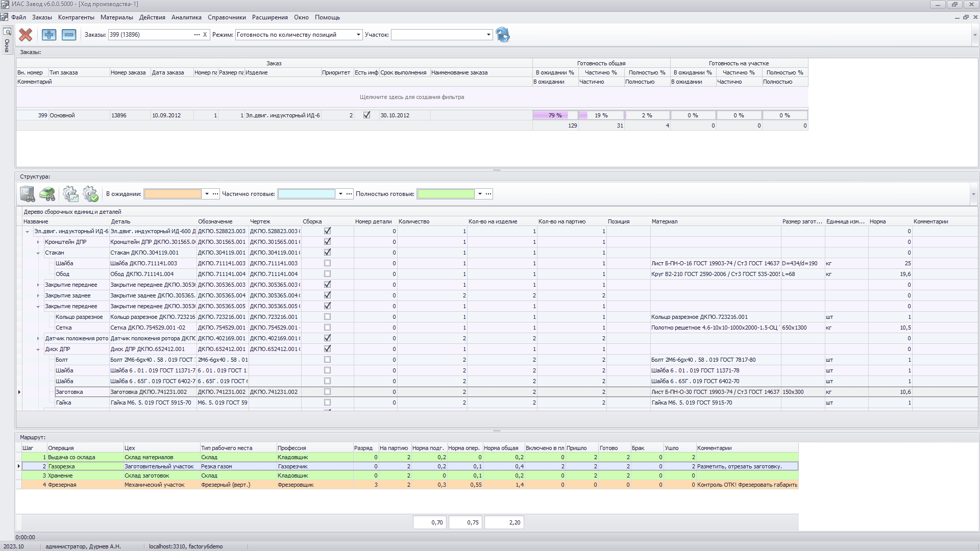Check the Сборка checkbox for Шайба ДКПО.711141.003
This screenshot has width=980, height=551.
point(327,263)
